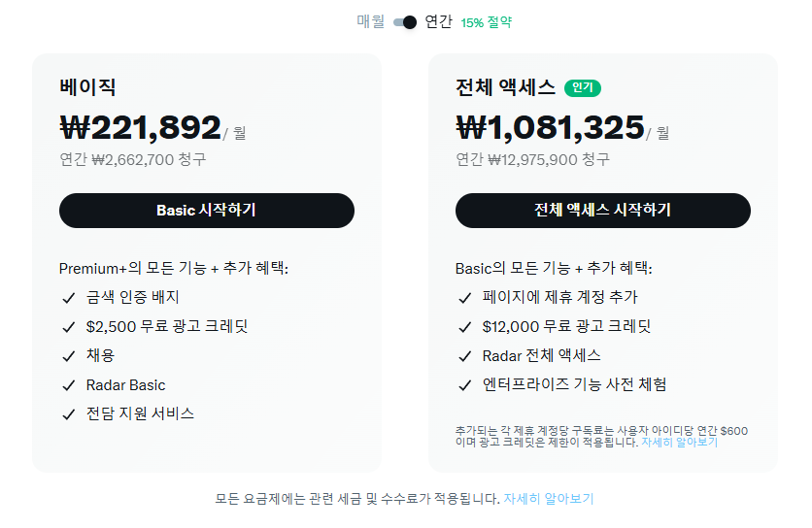This screenshot has width=812, height=528.
Task: Click checkmark beside $12,000 무료 광고 크레딧
Action: tap(464, 327)
